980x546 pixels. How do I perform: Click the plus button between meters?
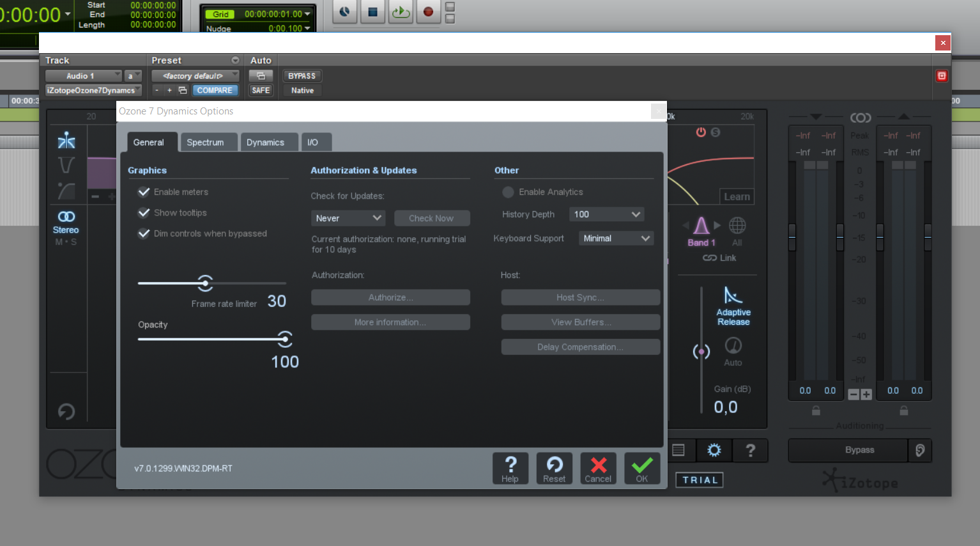(866, 394)
